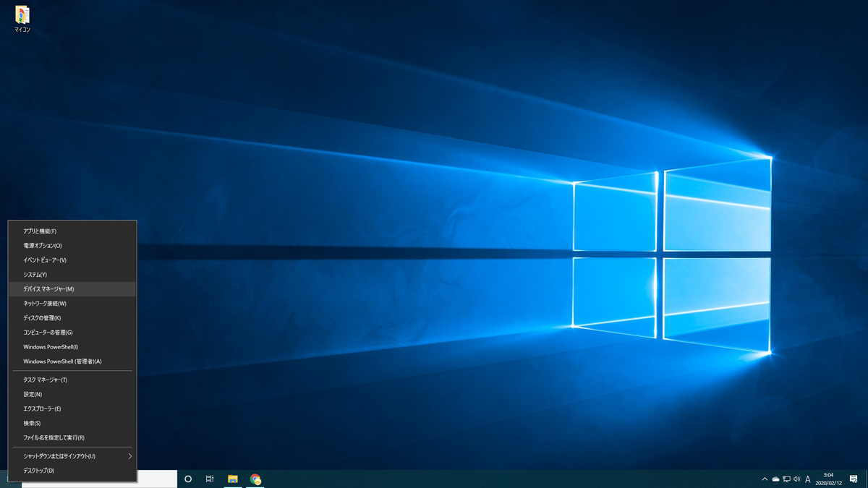Click the taskbar search box

point(156,479)
